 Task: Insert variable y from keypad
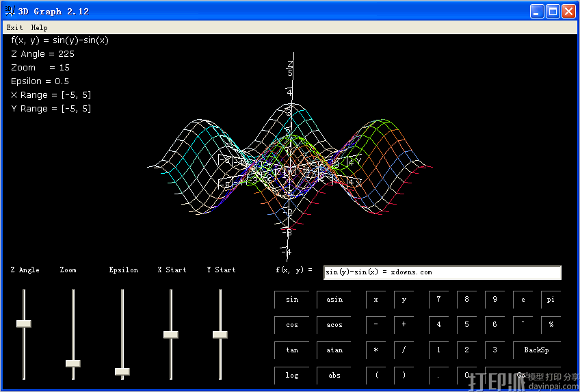[404, 300]
